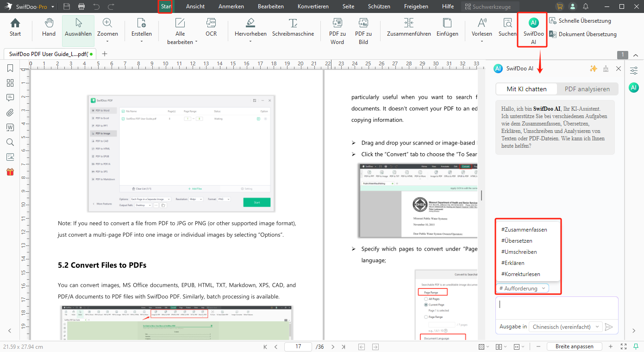Viewport: 644px width, 352px height.
Task: Click the Breite anpassen fit-width button
Action: [574, 346]
